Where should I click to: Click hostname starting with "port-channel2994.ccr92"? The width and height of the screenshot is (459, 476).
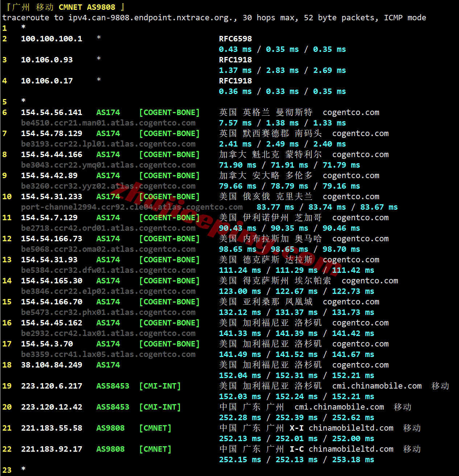[x=132, y=207]
